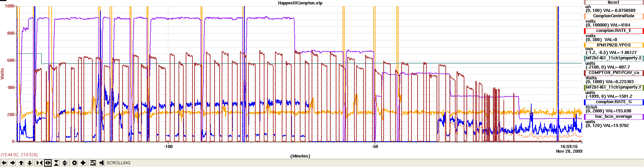This screenshot has width=644, height=167.
Task: Select the ComptonCentralRate legend entry
Action: [613, 16]
